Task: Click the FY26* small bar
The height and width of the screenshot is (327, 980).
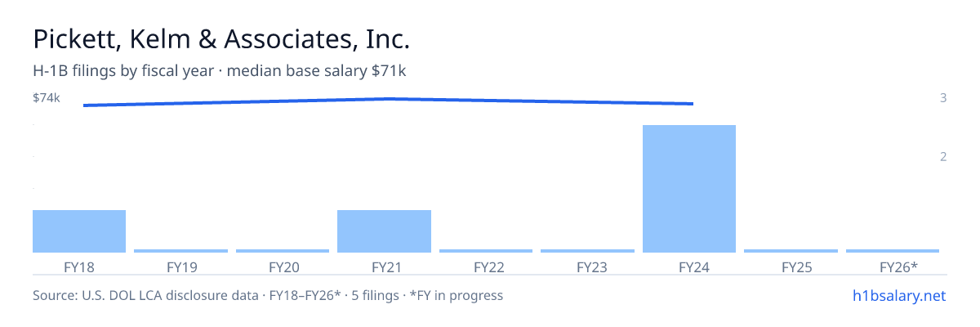Action: click(x=893, y=251)
